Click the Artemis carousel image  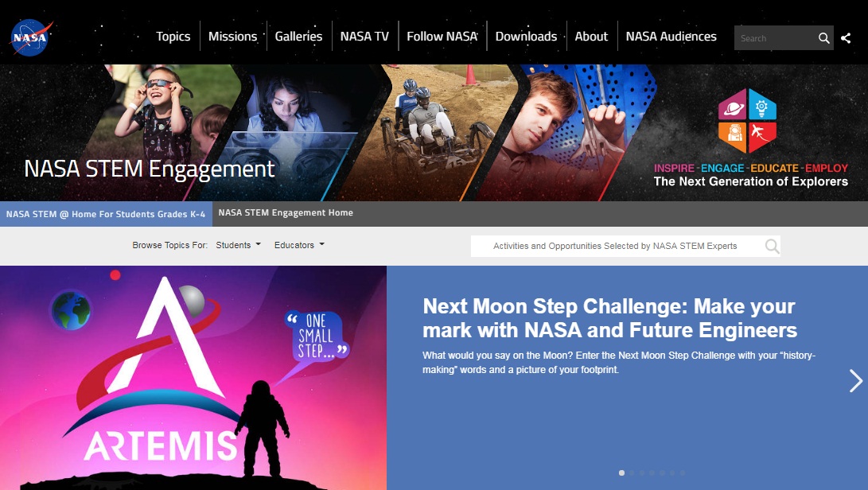193,378
